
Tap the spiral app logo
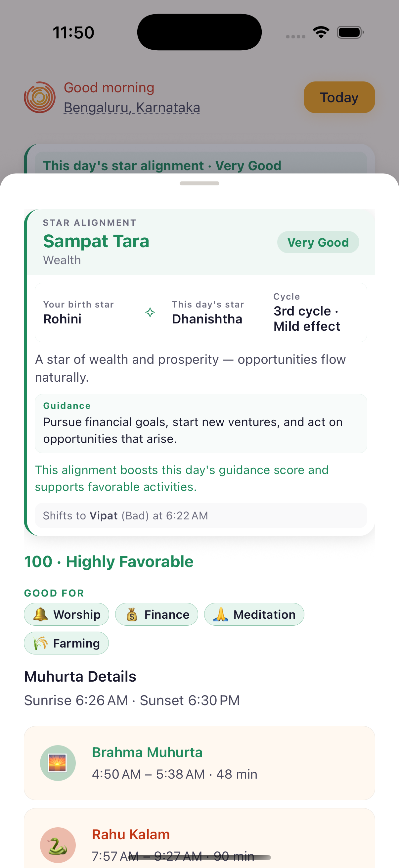(x=40, y=97)
